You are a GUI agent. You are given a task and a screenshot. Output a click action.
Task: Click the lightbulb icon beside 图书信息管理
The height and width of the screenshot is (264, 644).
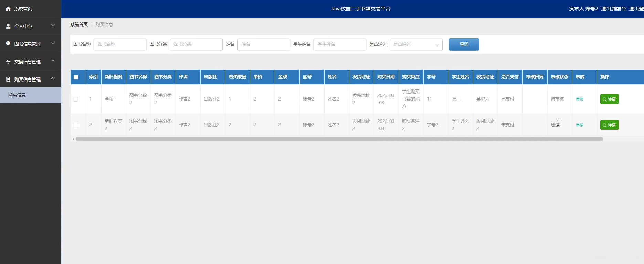click(8, 44)
